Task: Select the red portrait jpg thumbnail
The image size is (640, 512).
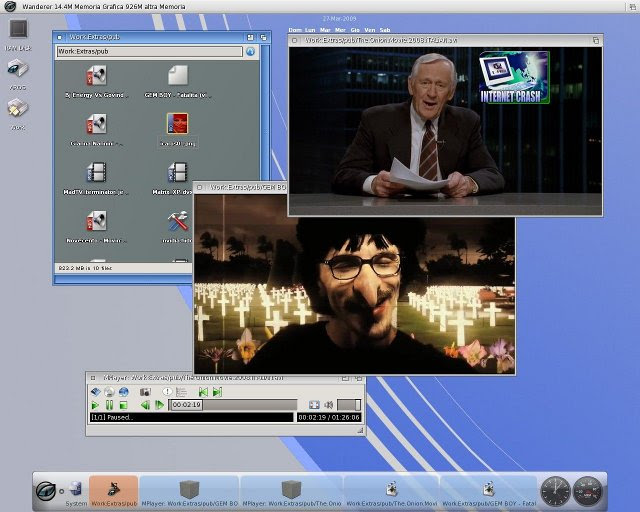Action: point(178,124)
